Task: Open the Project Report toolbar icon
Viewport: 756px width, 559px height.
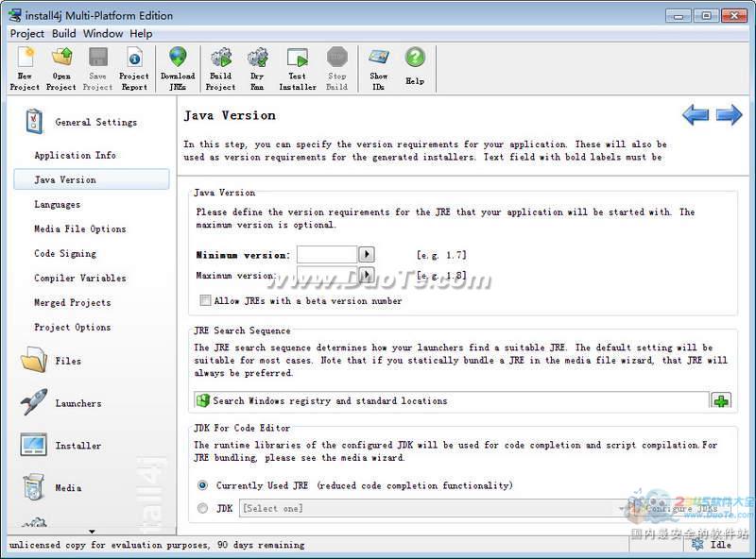Action: click(134, 68)
